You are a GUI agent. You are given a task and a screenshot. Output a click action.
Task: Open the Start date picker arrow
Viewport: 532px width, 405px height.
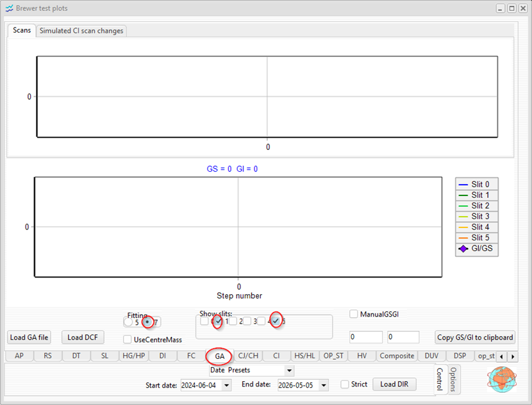[226, 385]
